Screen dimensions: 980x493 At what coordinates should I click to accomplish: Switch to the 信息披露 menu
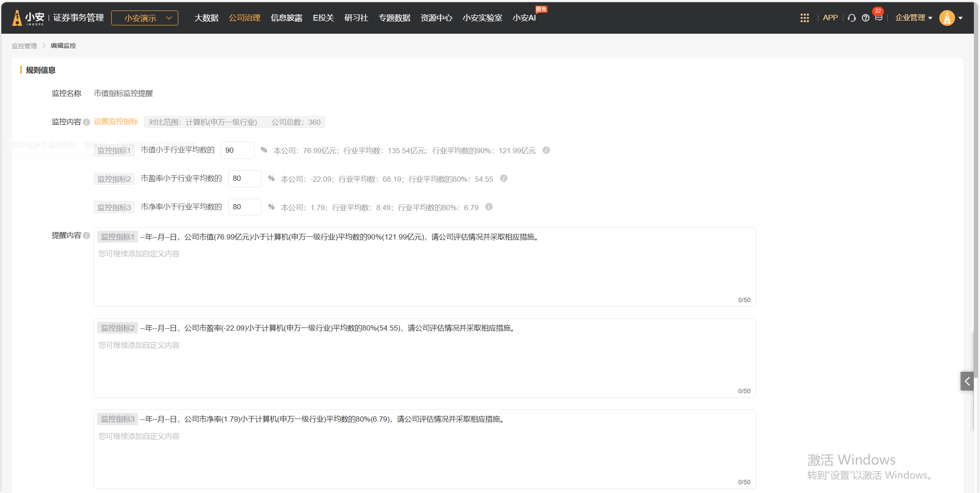click(x=287, y=18)
